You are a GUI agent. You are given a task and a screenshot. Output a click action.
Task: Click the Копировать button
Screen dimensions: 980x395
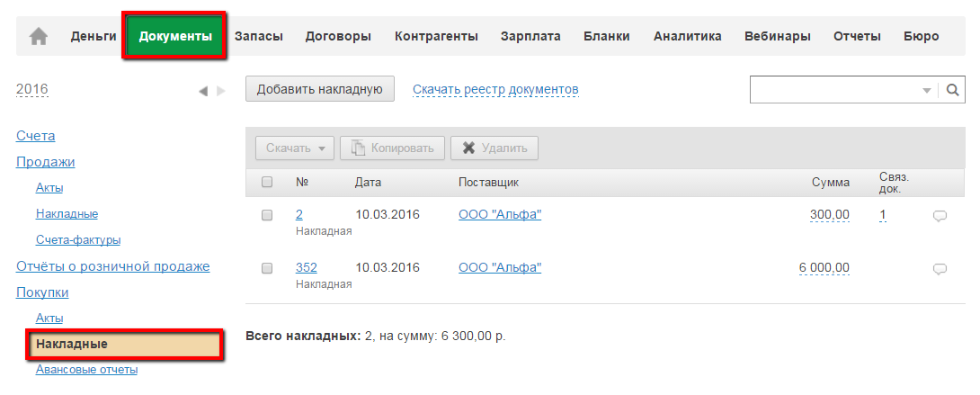click(x=392, y=148)
